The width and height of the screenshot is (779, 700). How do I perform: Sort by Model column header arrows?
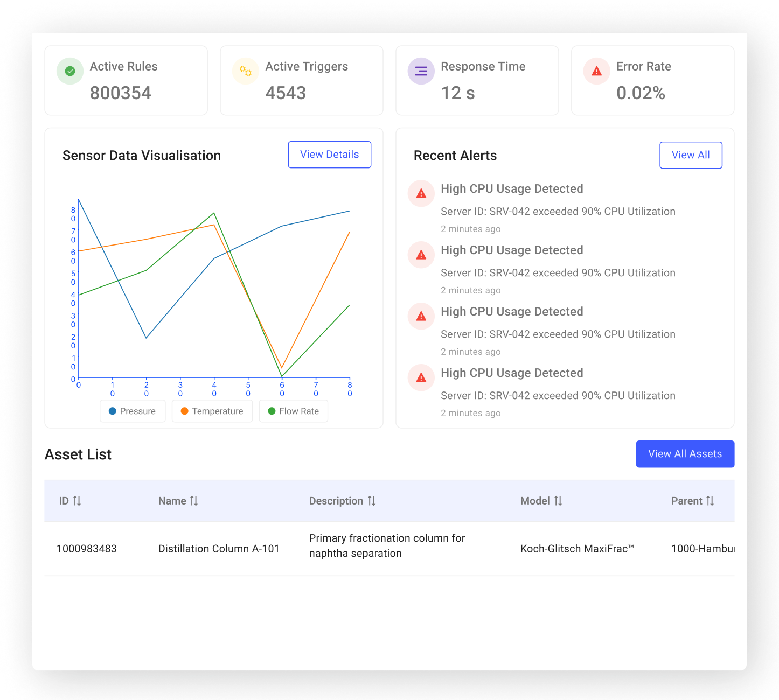click(558, 501)
